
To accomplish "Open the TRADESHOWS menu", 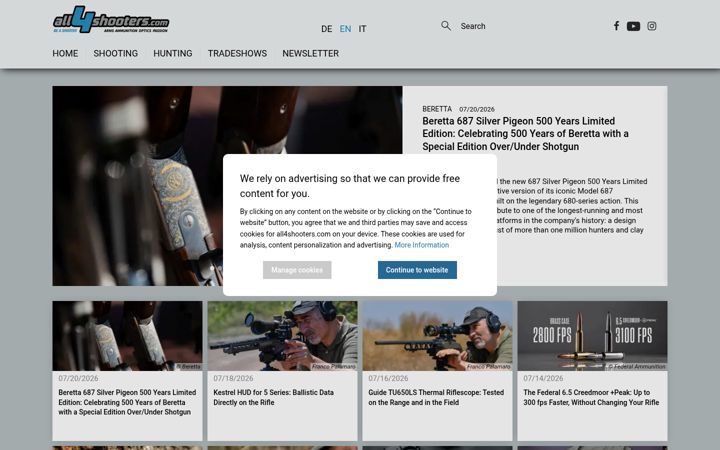I will coord(237,53).
